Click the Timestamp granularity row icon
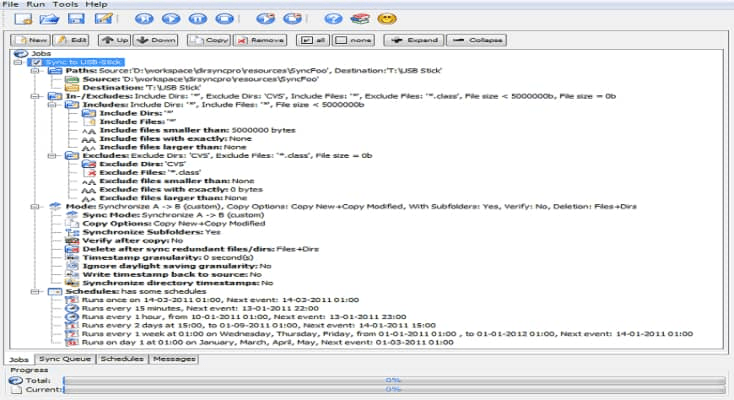Viewport: 734px width, 400px height. [72, 258]
